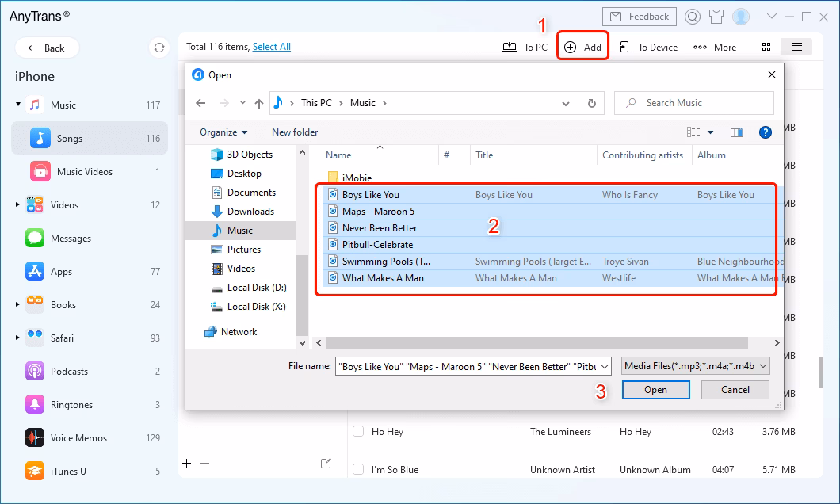Viewport: 840px width, 504px height.
Task: Expand the Organize dropdown menu
Action: 223,132
